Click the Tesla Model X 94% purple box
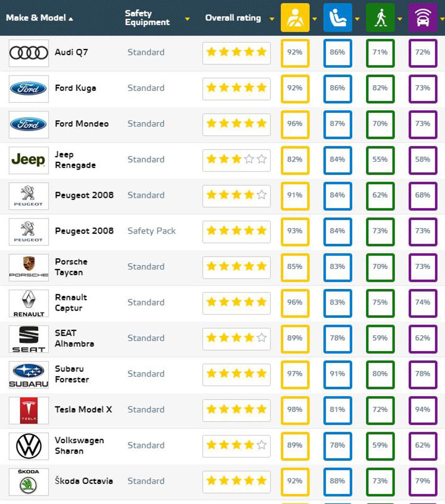 pos(423,410)
